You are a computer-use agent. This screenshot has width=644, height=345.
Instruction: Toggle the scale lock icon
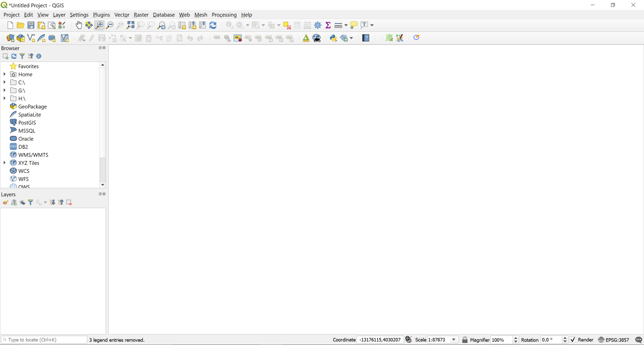click(x=465, y=340)
